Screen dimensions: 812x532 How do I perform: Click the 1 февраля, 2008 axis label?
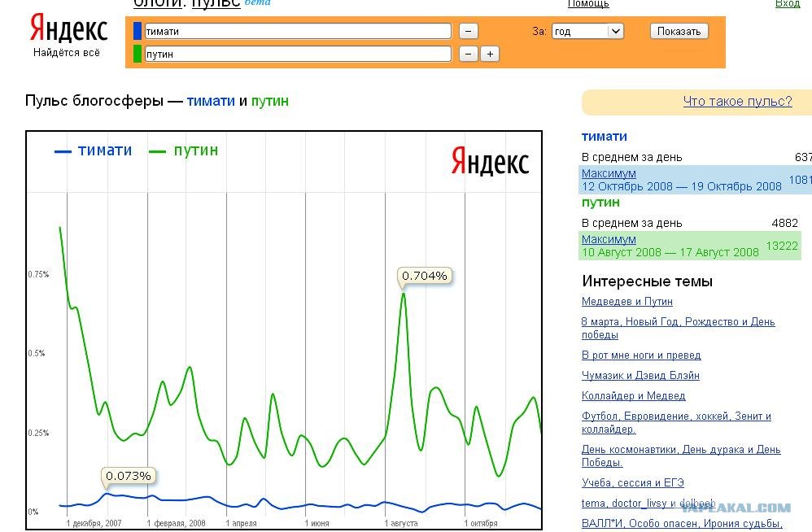tap(176, 523)
